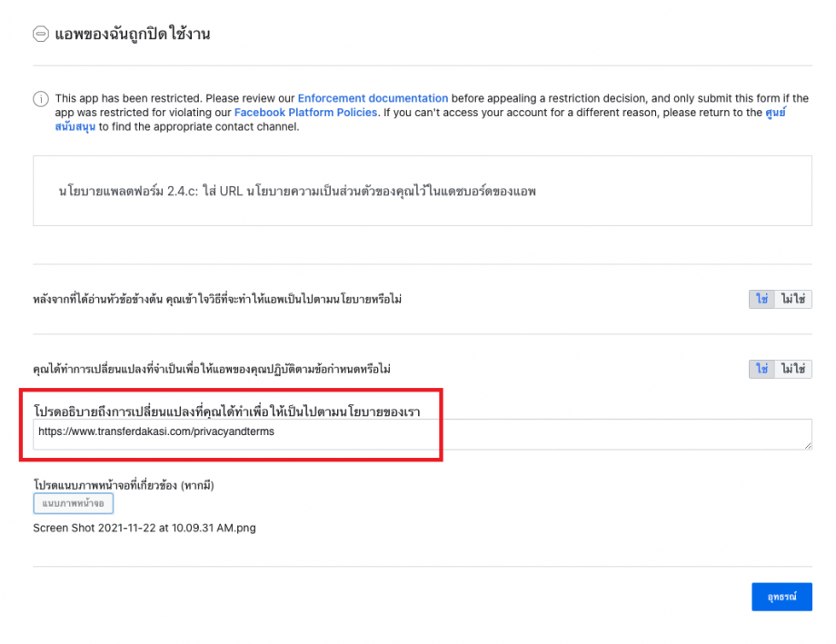This screenshot has height=644, width=836.
Task: Select ไม่ใช่ for made necessary changes question
Action: [792, 369]
